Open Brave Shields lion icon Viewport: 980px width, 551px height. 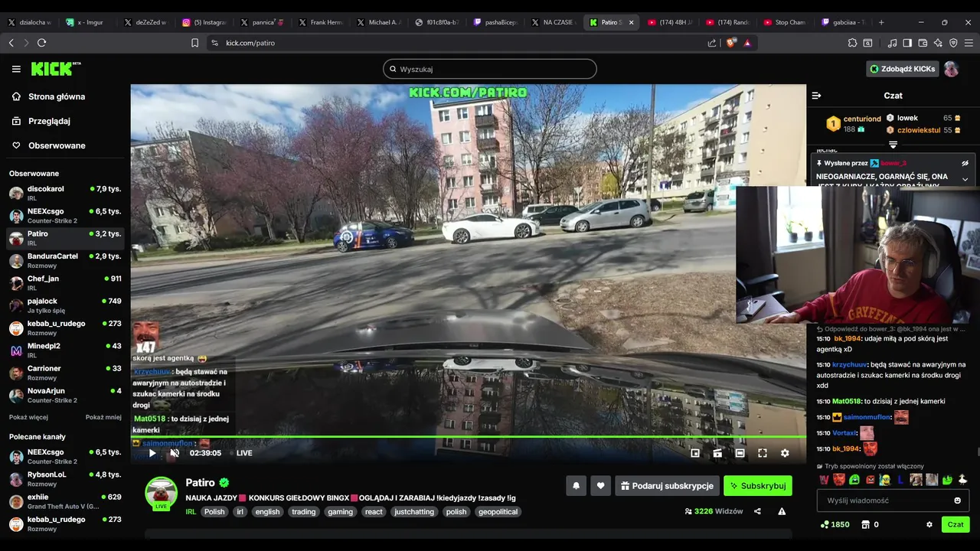tap(730, 43)
